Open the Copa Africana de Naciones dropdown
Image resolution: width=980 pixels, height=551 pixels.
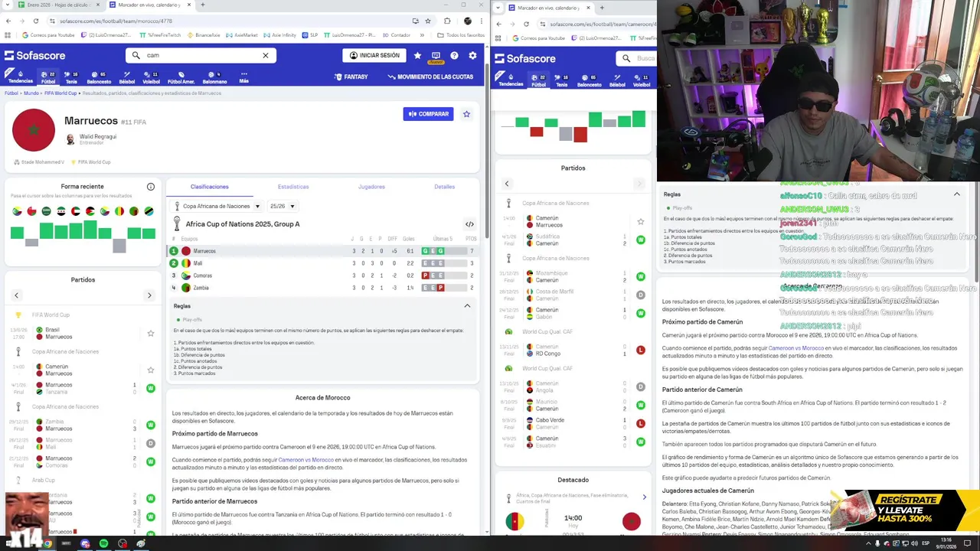pyautogui.click(x=217, y=206)
